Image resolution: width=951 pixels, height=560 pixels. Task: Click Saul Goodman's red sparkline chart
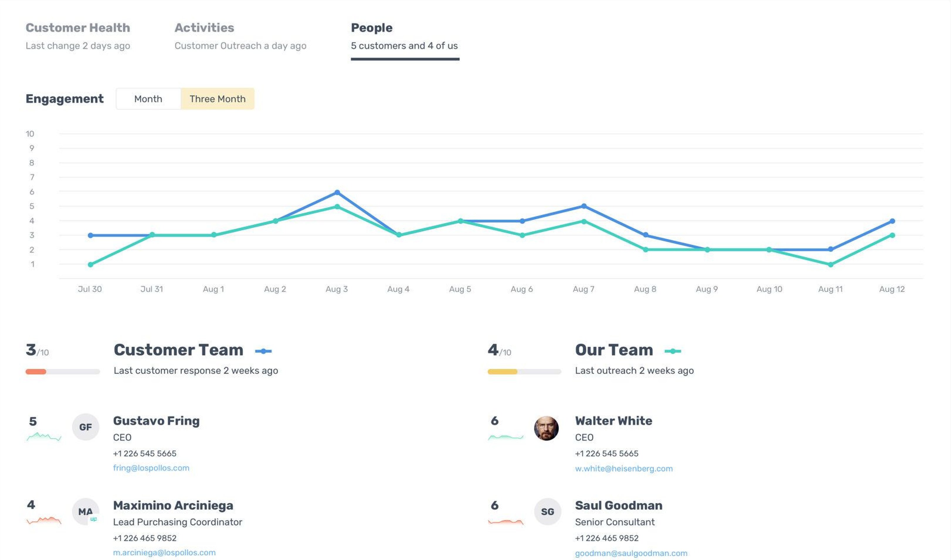505,522
